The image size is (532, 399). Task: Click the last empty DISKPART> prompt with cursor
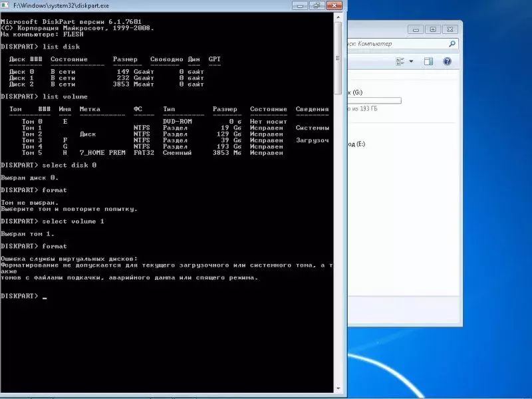24,296
